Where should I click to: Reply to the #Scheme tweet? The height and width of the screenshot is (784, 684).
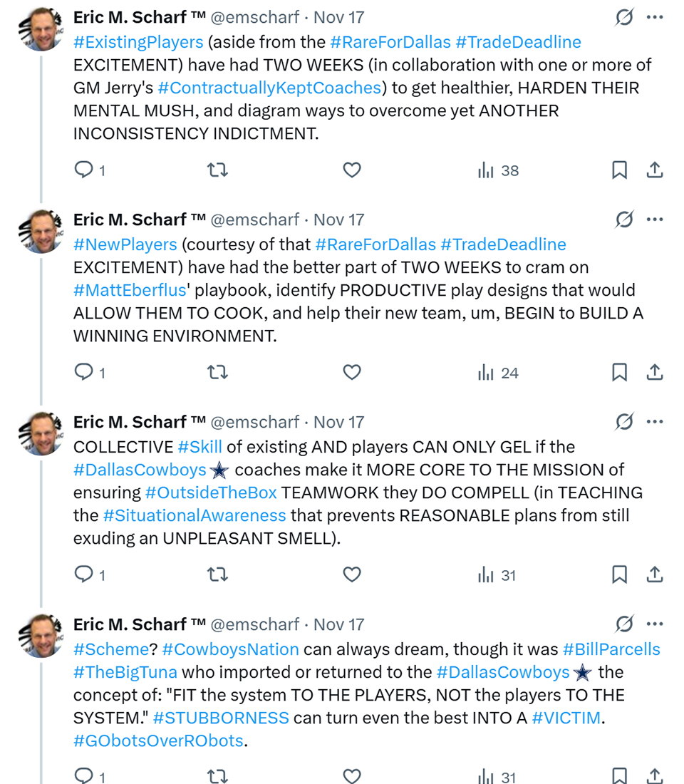click(84, 776)
